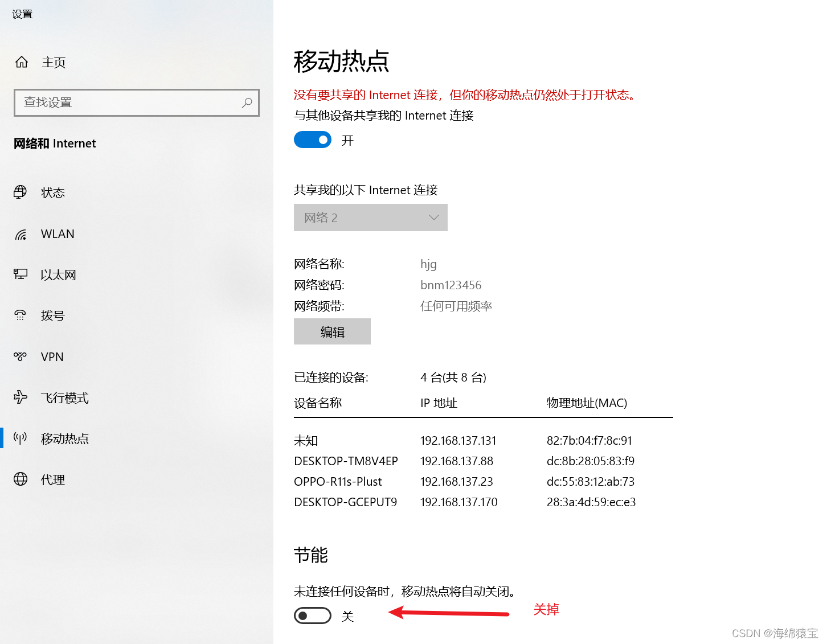Open 以太网 settings page
Image resolution: width=827 pixels, height=644 pixels.
(58, 274)
